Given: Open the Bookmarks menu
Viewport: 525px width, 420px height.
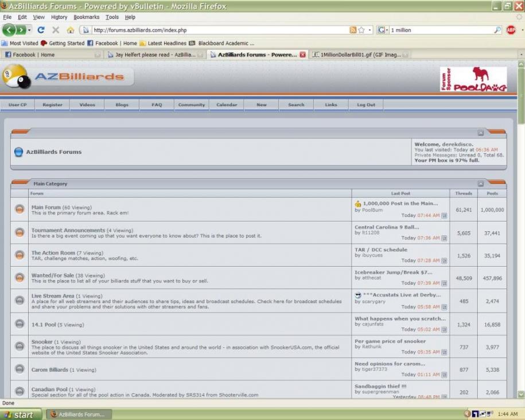Looking at the screenshot, I should pyautogui.click(x=86, y=17).
